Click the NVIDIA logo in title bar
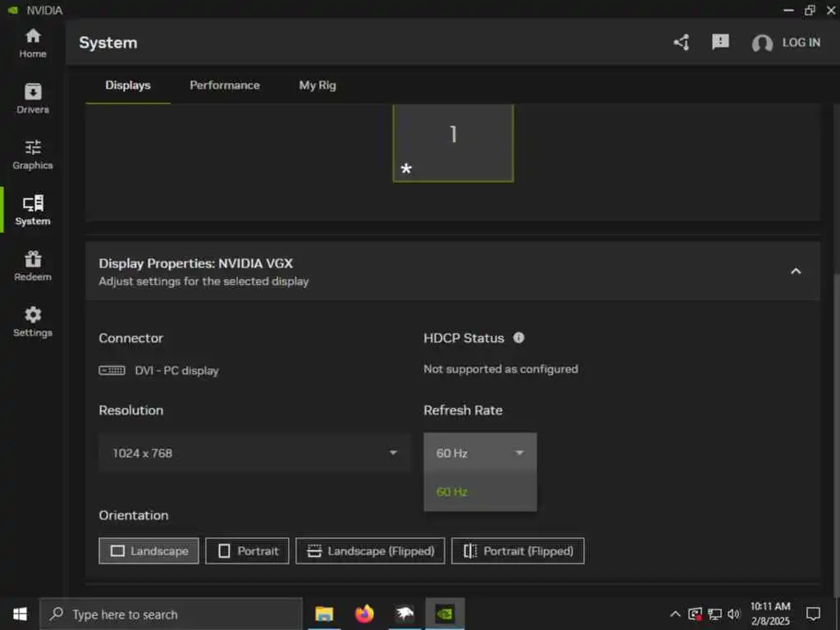Viewport: 840px width, 630px height. pyautogui.click(x=13, y=10)
